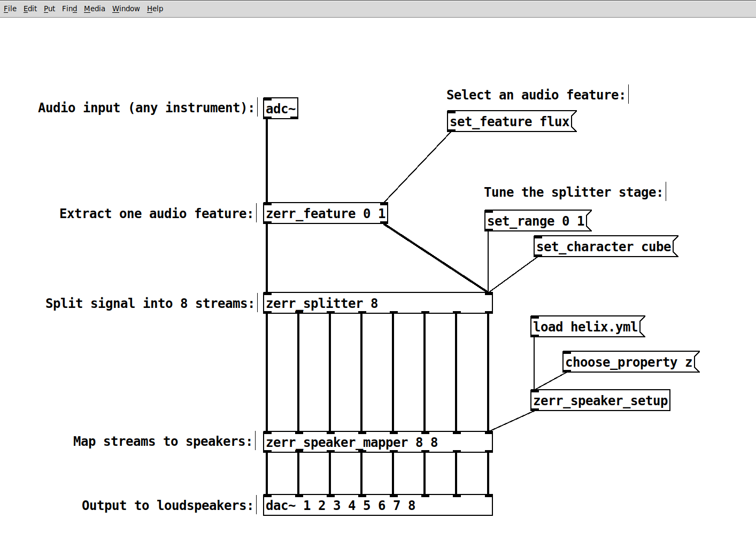Select the zerr_speaker_mapper 8 8 object
Viewport: 756px width, 549px height.
(x=377, y=443)
